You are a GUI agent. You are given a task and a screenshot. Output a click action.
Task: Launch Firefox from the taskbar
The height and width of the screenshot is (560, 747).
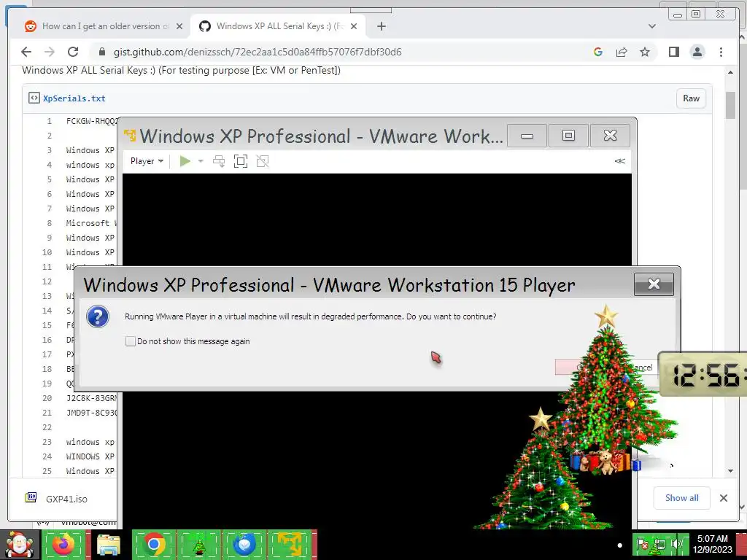tap(63, 544)
